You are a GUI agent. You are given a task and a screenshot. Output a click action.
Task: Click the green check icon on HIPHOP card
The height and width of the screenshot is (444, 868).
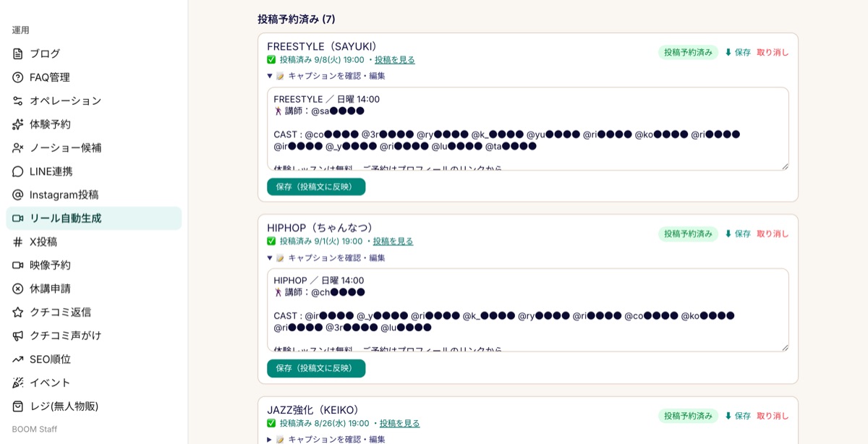pos(271,242)
